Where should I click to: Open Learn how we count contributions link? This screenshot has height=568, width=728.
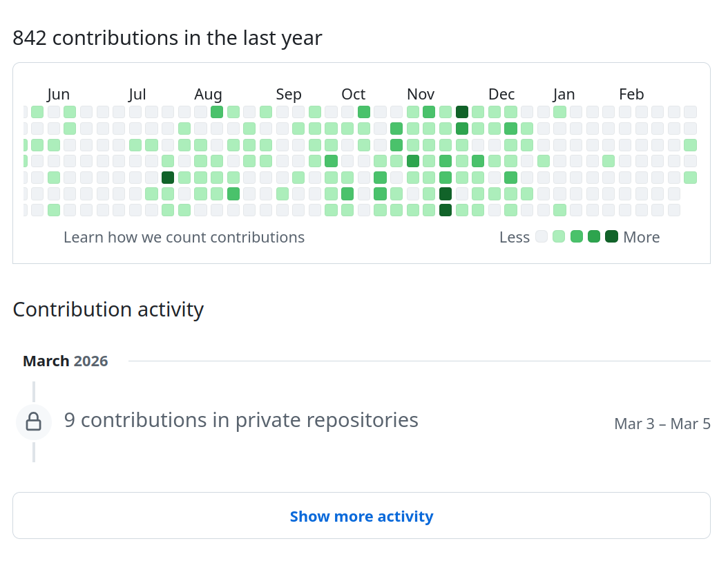(x=184, y=238)
